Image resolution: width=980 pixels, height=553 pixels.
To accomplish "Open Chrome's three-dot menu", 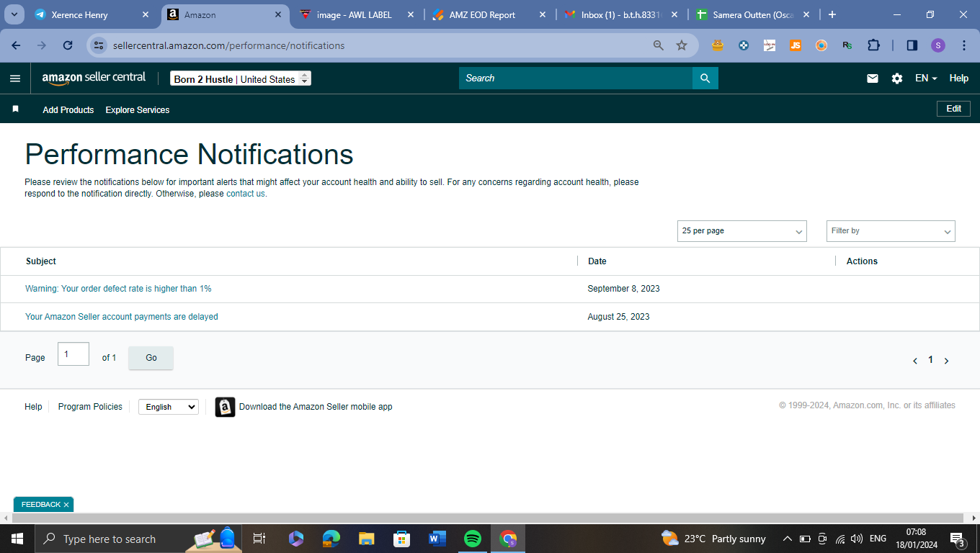I will [964, 45].
